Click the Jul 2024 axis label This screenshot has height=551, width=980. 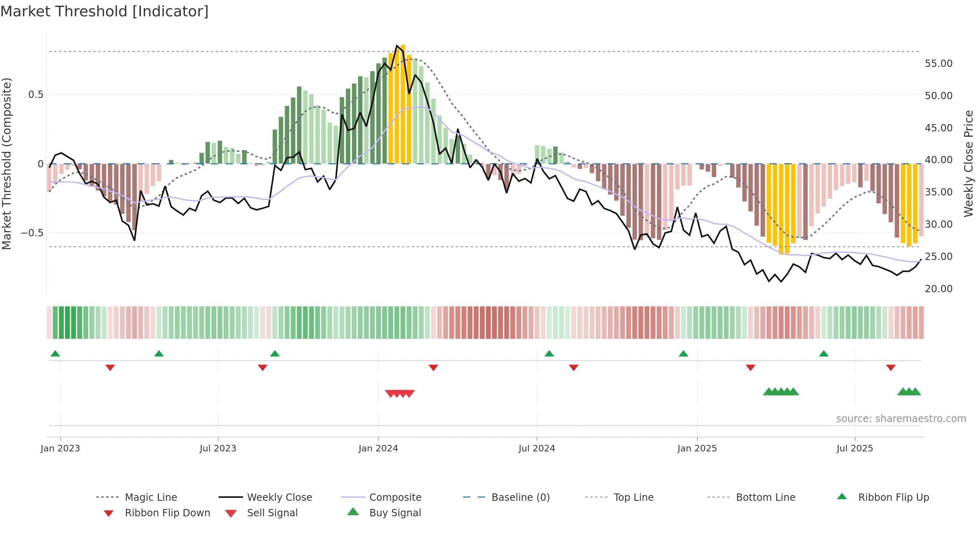coord(537,448)
